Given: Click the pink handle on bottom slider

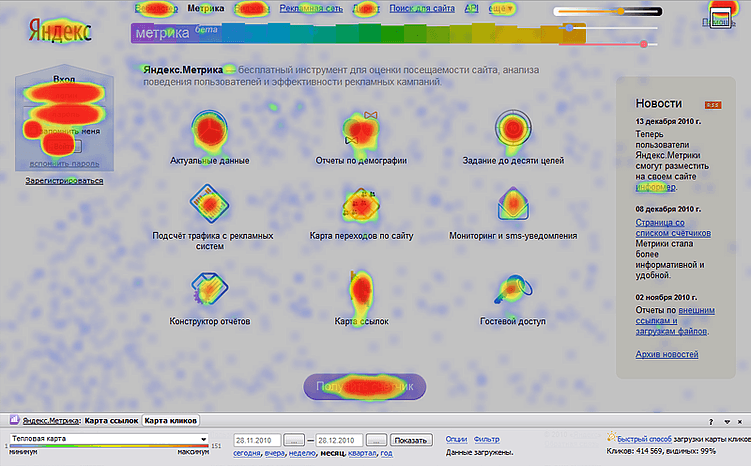Looking at the screenshot, I should point(644,44).
